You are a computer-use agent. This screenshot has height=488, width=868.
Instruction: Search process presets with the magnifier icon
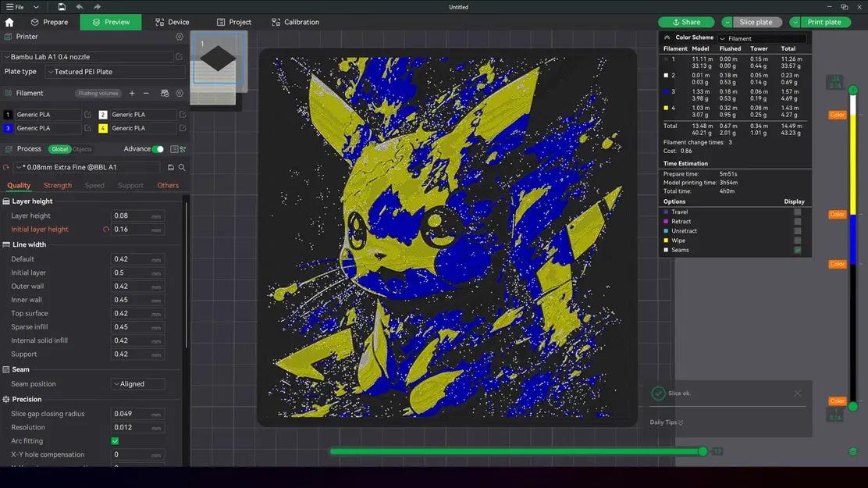(x=180, y=167)
